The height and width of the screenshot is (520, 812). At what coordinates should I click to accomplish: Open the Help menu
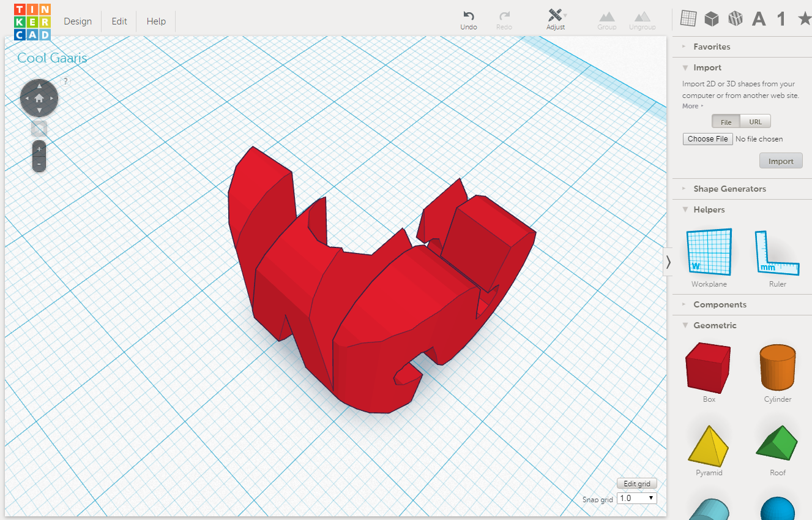click(156, 21)
